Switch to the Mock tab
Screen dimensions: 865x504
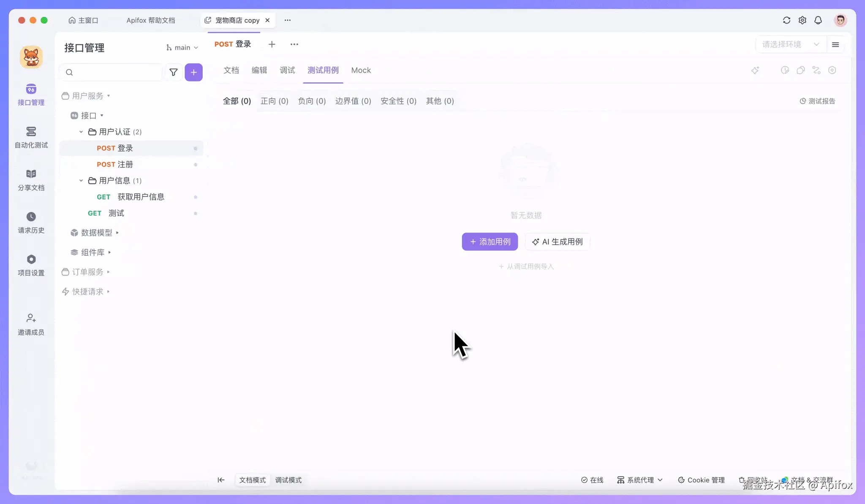tap(361, 70)
